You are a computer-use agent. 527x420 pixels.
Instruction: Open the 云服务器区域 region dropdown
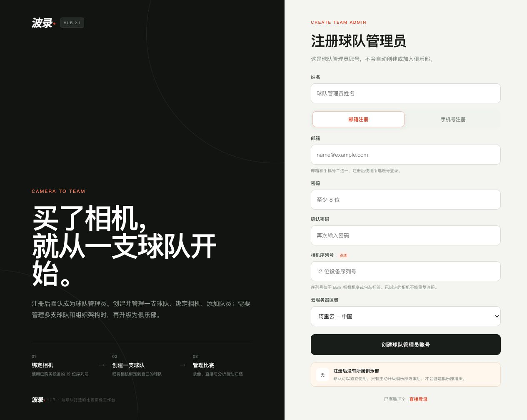[x=405, y=316]
